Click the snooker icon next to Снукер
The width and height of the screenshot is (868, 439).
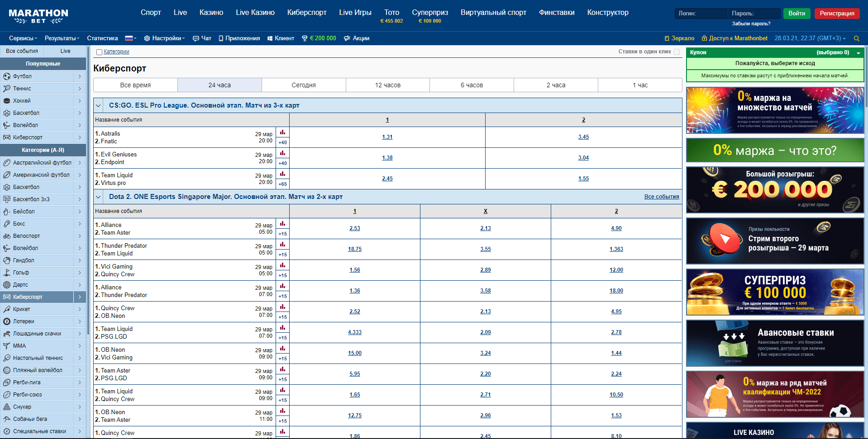[7, 407]
